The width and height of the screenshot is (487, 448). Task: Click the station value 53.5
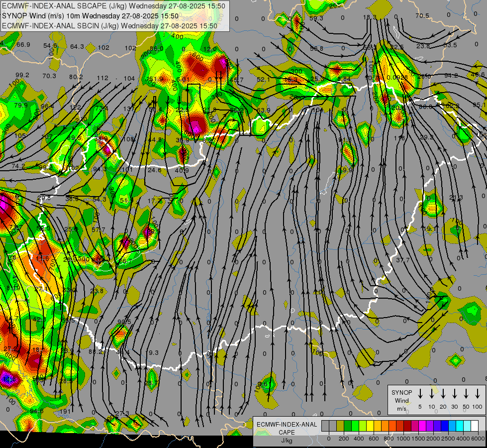coord(450,45)
